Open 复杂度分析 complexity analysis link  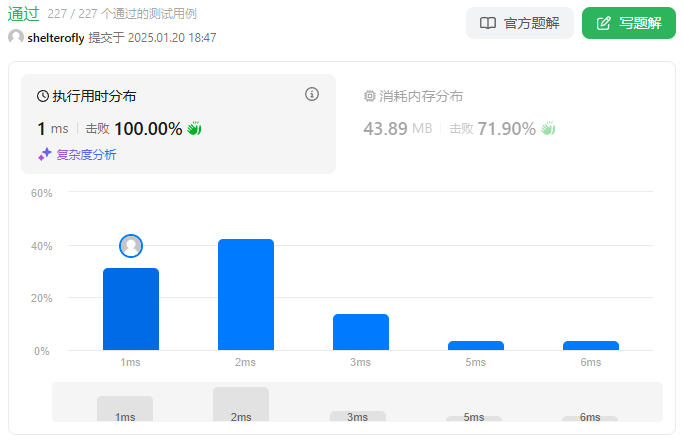click(86, 155)
